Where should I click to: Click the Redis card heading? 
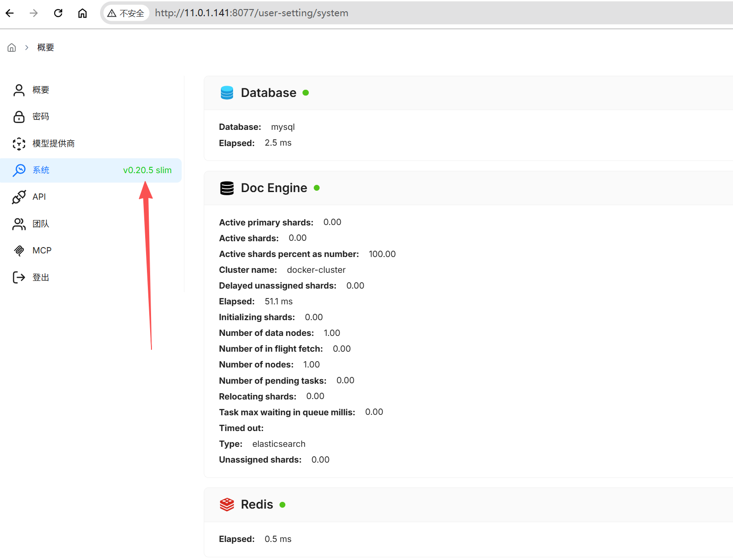(257, 505)
